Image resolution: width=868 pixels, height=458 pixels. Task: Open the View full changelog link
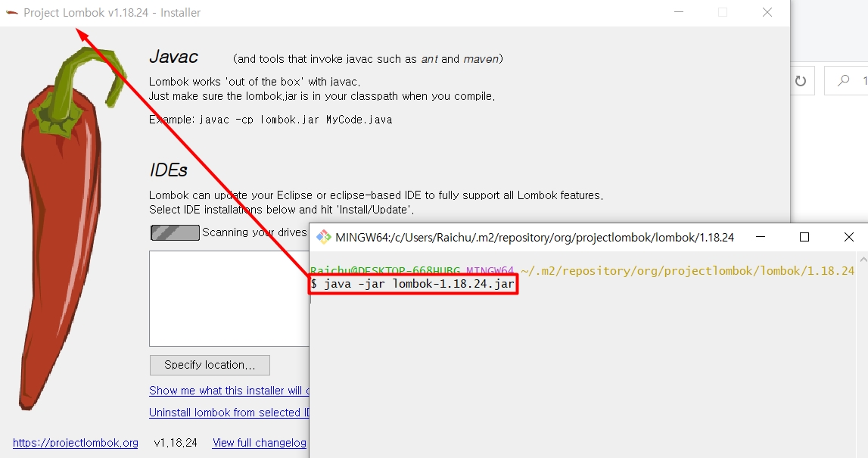pos(259,443)
